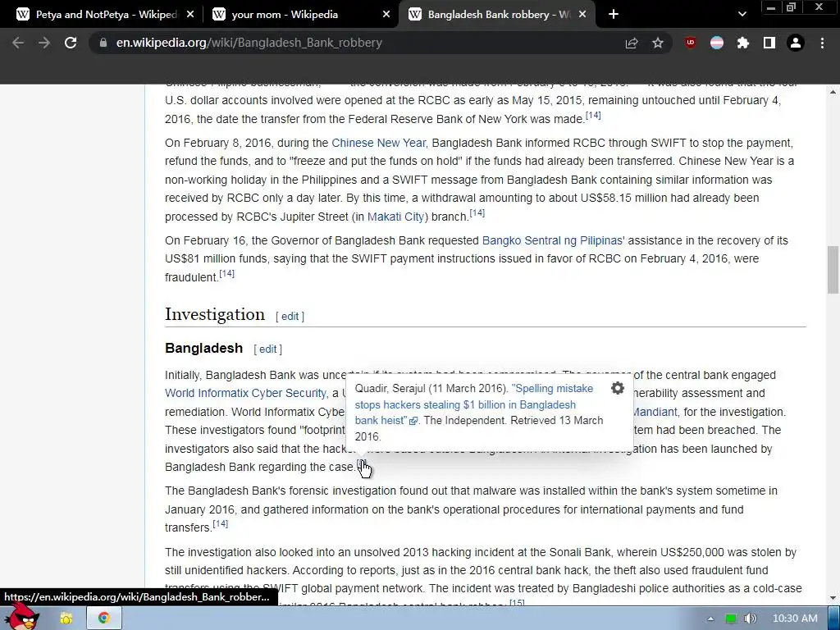Click the lock site info icon

(103, 43)
